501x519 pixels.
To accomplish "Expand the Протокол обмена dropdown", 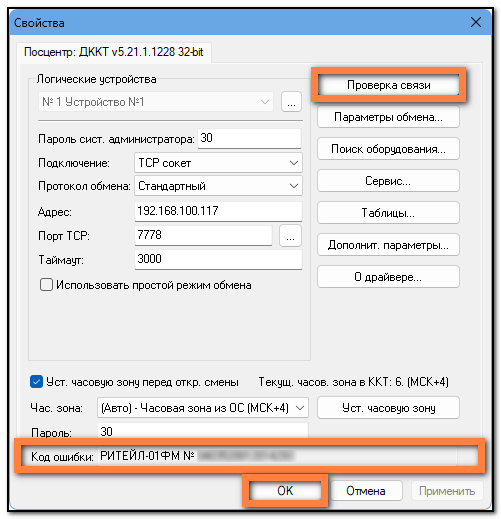I will click(218, 186).
